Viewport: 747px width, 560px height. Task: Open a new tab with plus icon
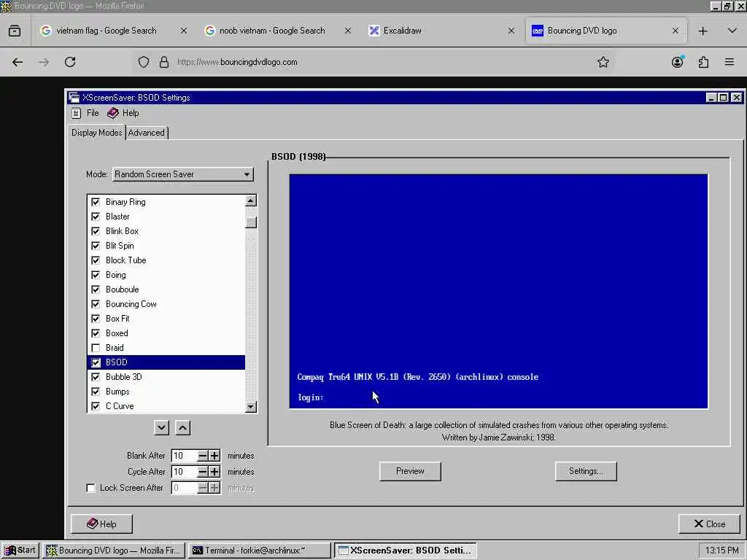click(703, 31)
